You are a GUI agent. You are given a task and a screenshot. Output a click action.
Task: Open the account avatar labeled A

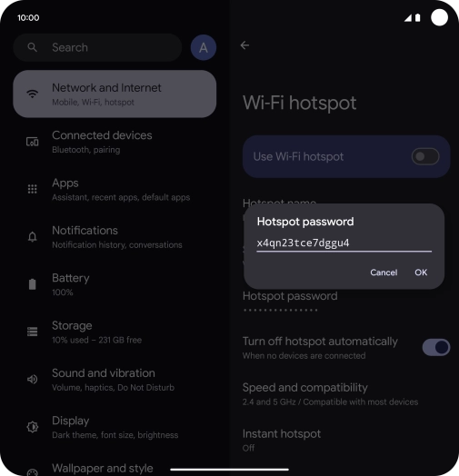pos(204,47)
